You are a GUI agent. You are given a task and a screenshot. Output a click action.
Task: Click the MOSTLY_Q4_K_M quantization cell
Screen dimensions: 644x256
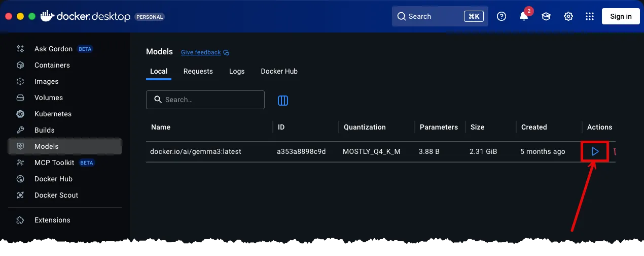click(372, 151)
